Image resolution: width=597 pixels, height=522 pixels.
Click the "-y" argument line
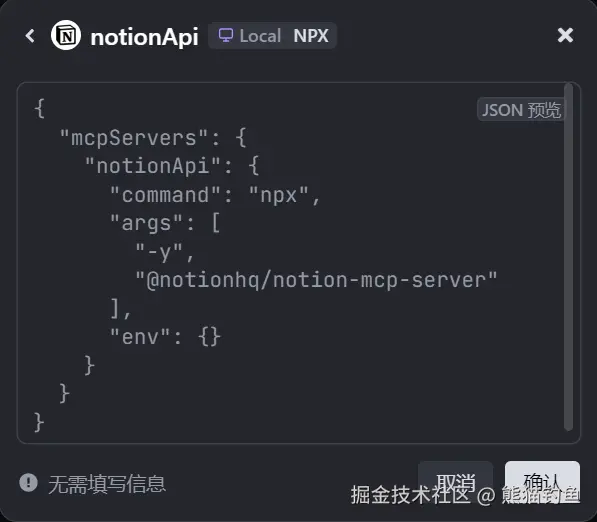[x=165, y=252]
